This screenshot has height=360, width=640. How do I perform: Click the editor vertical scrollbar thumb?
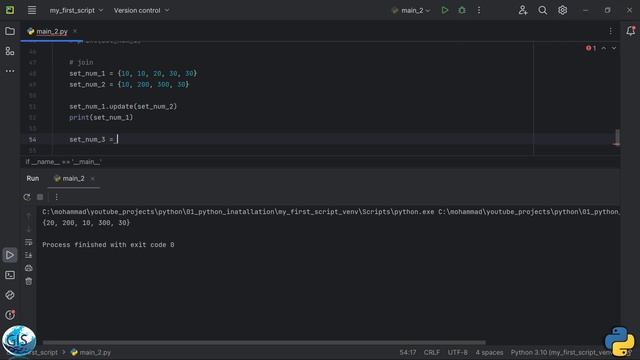coord(617,137)
